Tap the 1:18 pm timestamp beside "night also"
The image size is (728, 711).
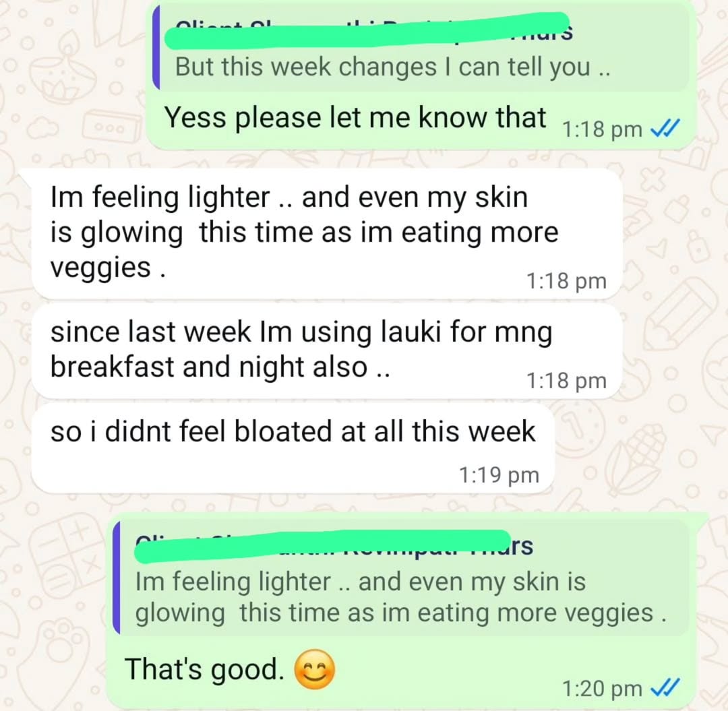click(x=566, y=381)
